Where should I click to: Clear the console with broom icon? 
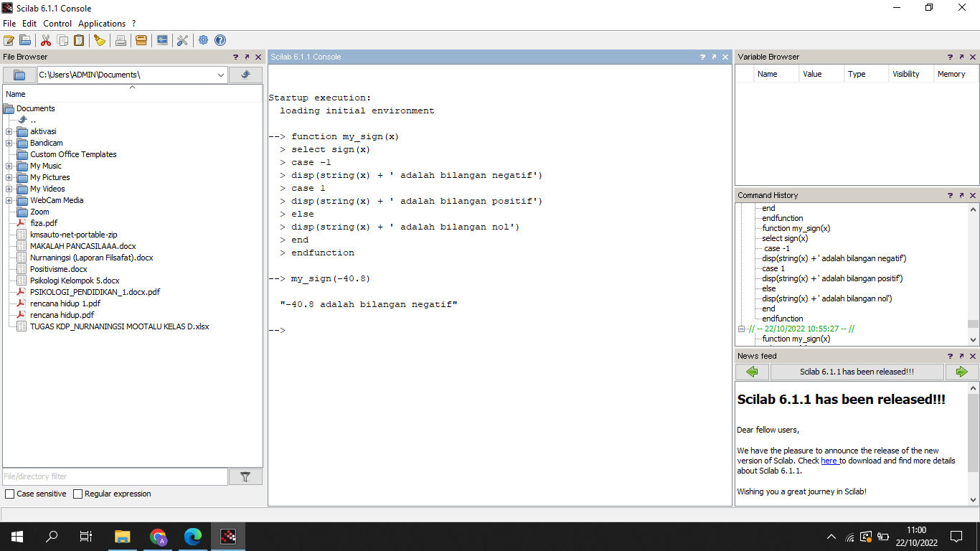pyautogui.click(x=100, y=40)
